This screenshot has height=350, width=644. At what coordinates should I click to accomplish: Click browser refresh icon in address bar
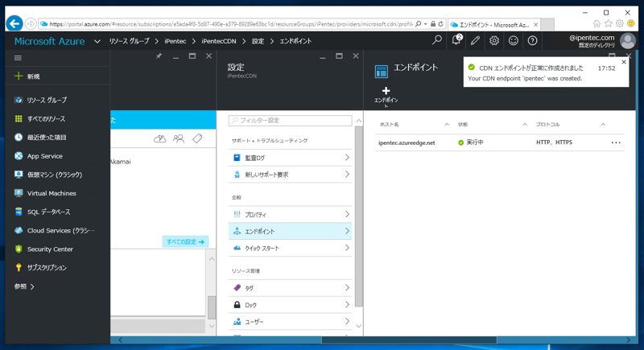(x=440, y=24)
